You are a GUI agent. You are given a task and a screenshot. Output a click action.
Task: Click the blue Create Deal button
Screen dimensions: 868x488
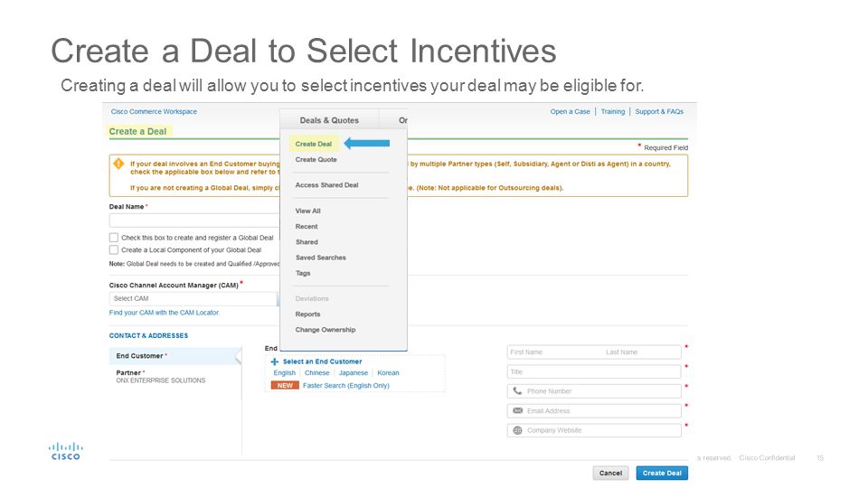662,473
